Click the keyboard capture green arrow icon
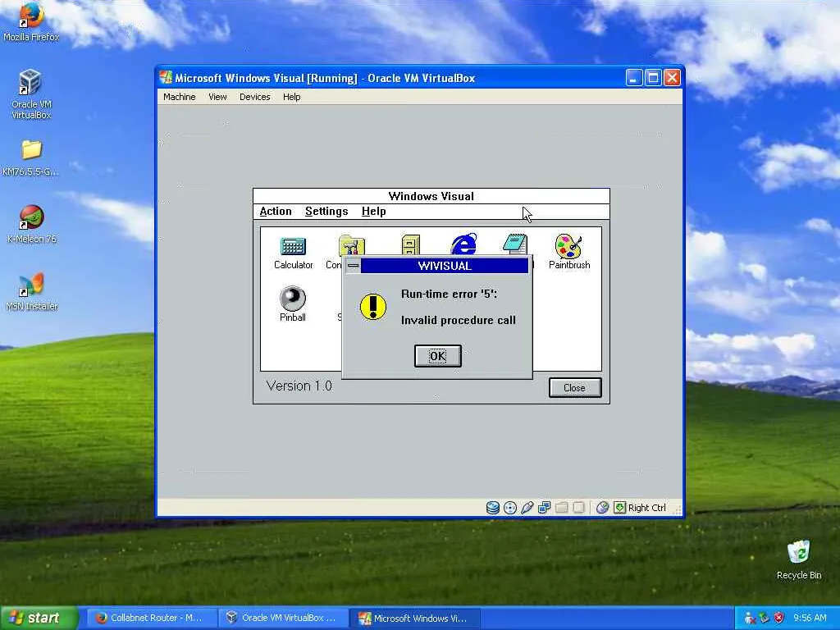840x630 pixels. (x=619, y=507)
